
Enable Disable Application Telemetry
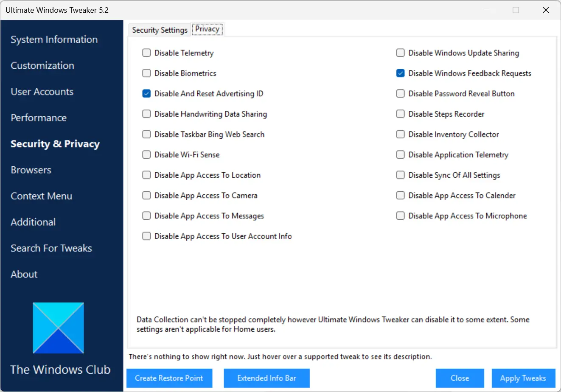[400, 155]
